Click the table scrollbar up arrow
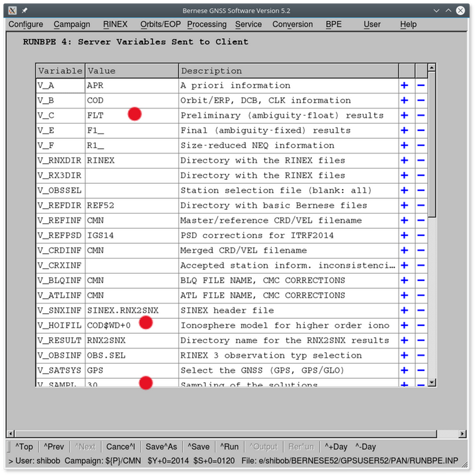476x476 pixels. pyautogui.click(x=432, y=67)
